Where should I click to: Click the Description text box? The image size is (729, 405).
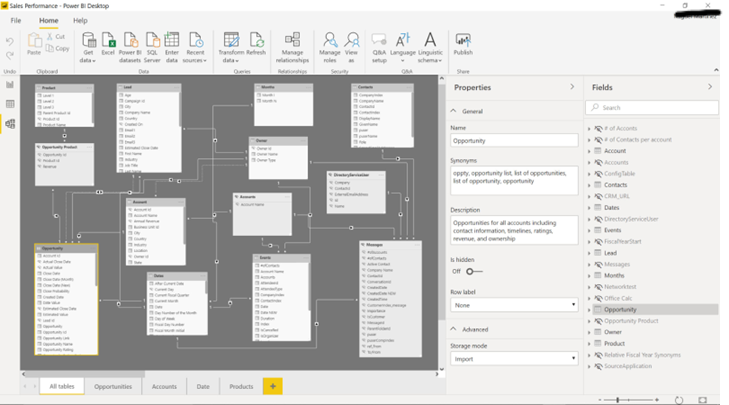click(514, 230)
